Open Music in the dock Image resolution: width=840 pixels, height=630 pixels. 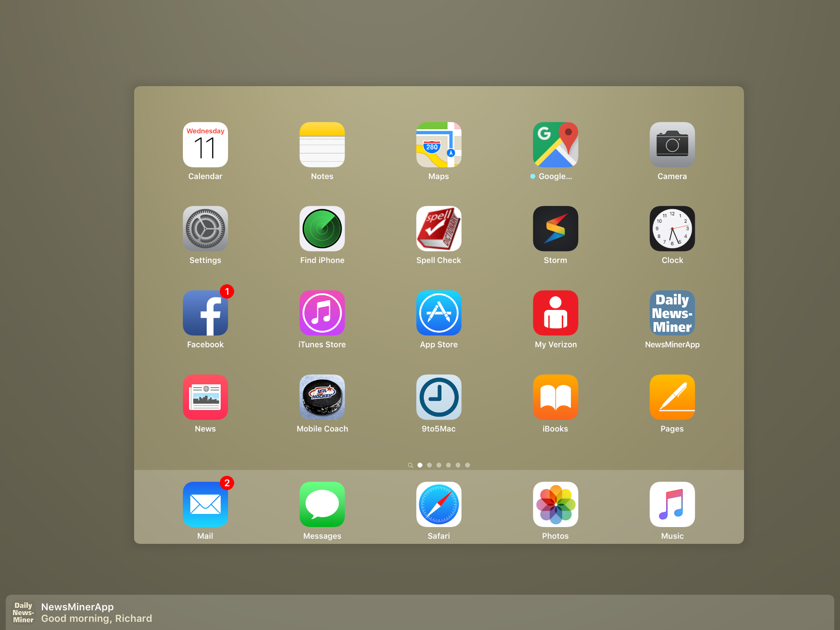(672, 504)
